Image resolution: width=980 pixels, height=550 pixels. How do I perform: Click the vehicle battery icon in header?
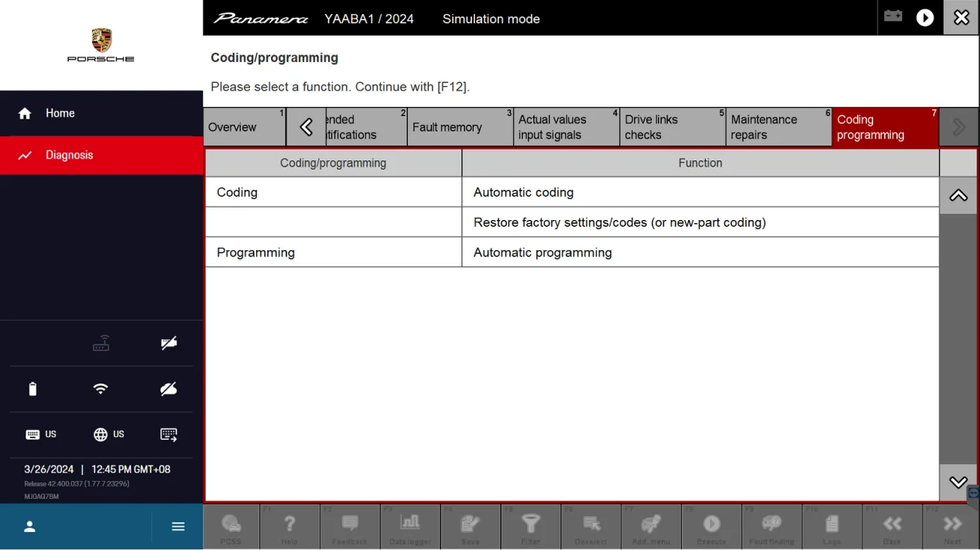(x=893, y=17)
